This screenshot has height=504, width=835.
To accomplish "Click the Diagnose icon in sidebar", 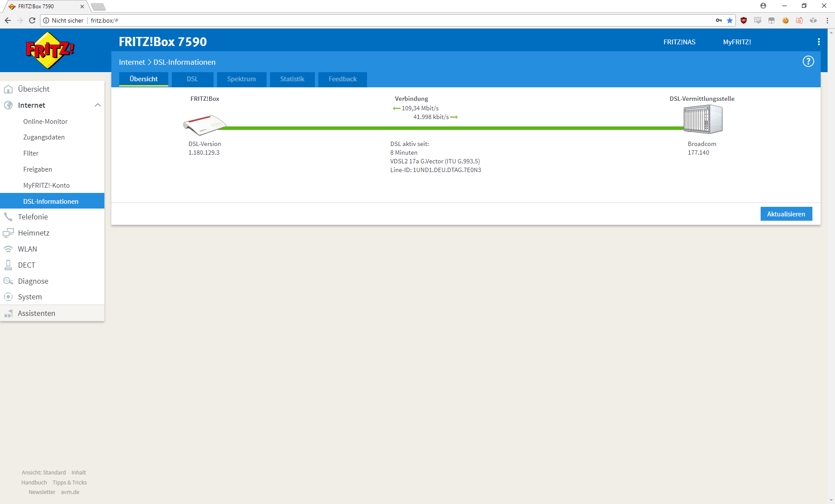I will 8,281.
